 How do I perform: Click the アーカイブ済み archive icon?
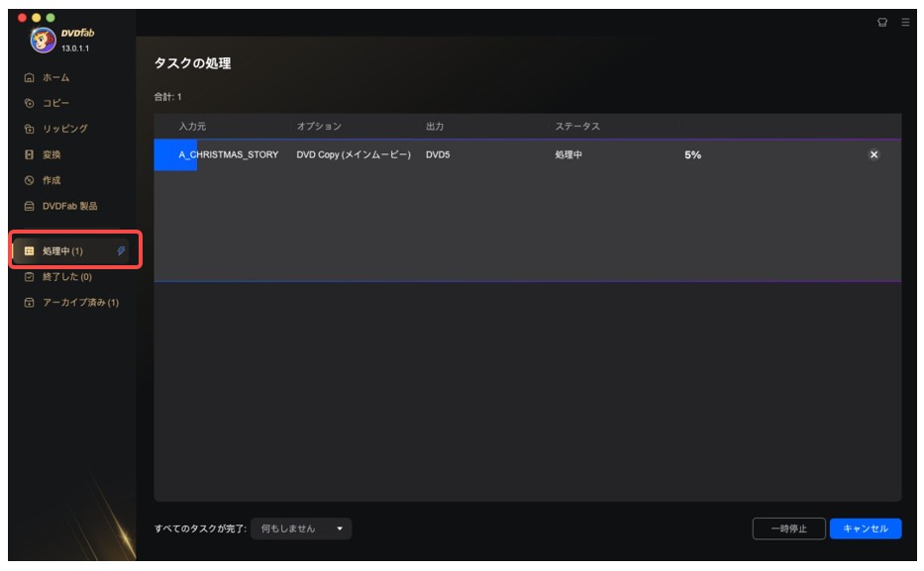29,303
